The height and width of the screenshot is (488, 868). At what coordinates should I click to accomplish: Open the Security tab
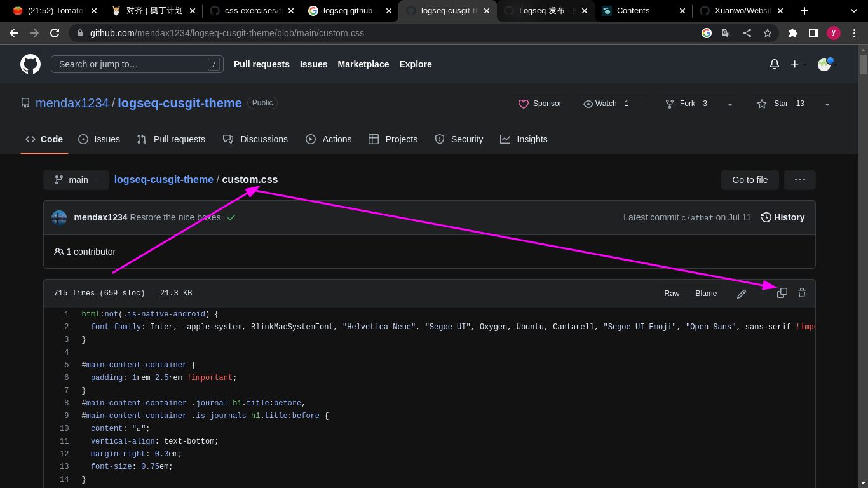pos(459,139)
